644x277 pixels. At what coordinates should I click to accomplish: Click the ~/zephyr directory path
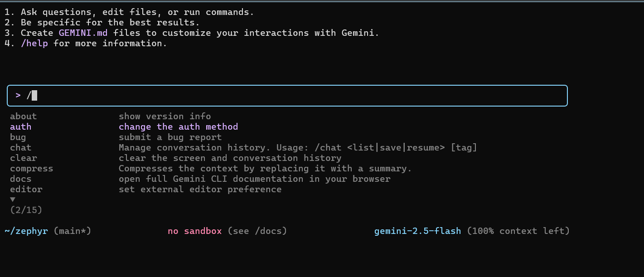pos(26,231)
